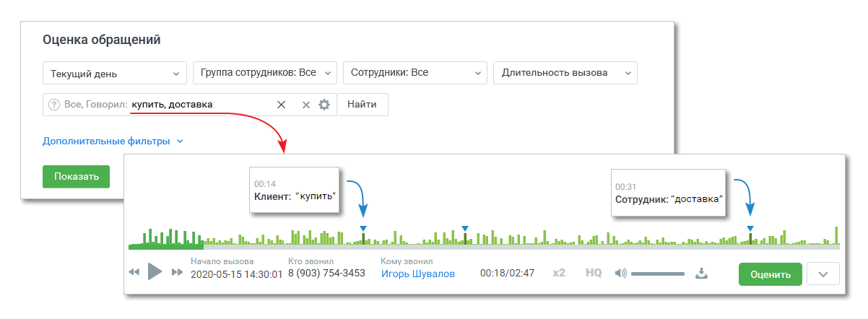Mute the speaker volume icon
Viewport: 868px width, 319px height.
click(x=620, y=274)
